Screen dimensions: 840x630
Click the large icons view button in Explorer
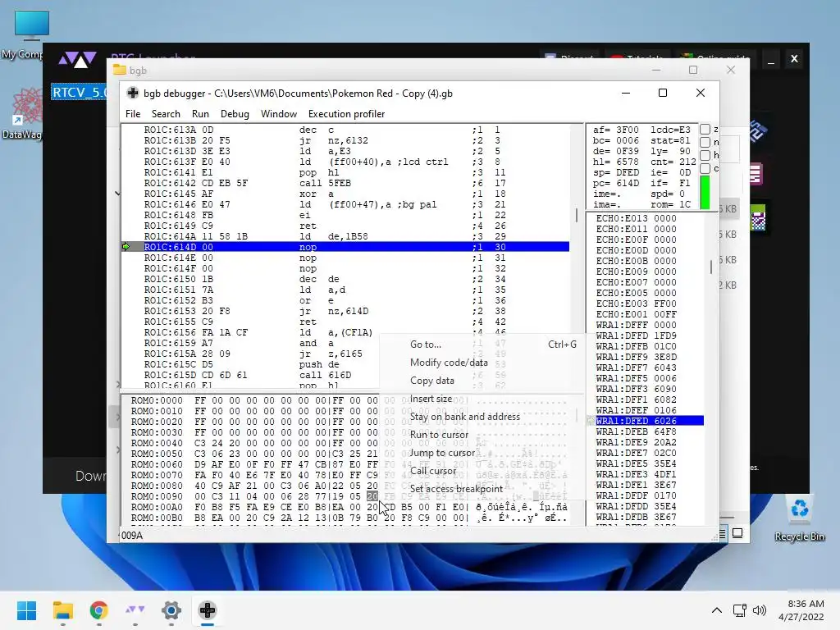pos(737,533)
